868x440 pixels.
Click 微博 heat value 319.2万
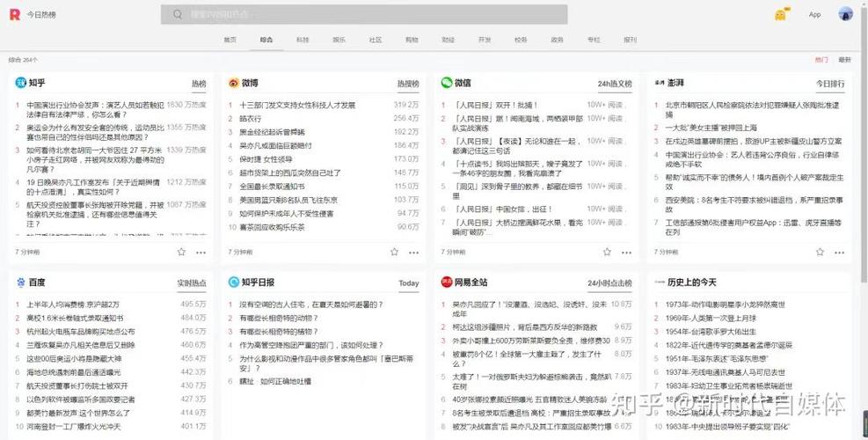click(406, 105)
